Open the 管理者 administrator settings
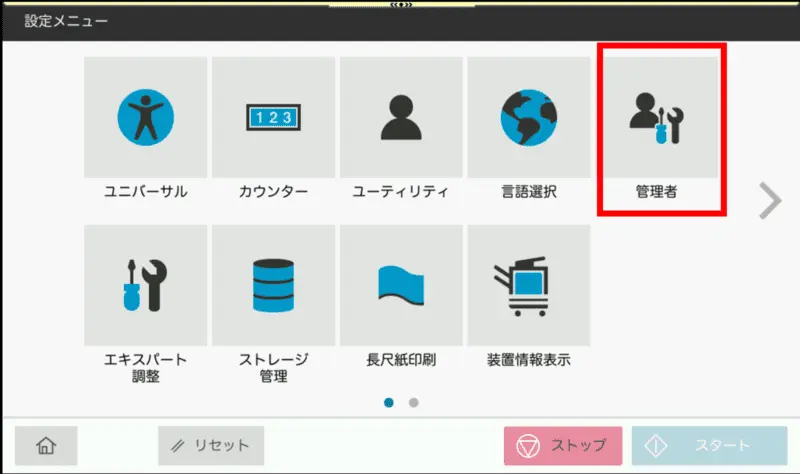800x474 pixels. (x=656, y=118)
